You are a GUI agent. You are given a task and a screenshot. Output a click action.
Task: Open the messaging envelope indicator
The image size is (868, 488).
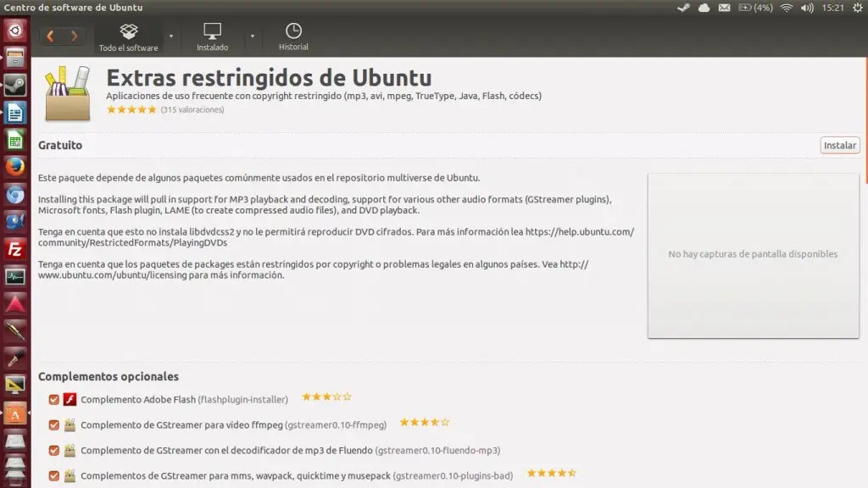pyautogui.click(x=724, y=8)
